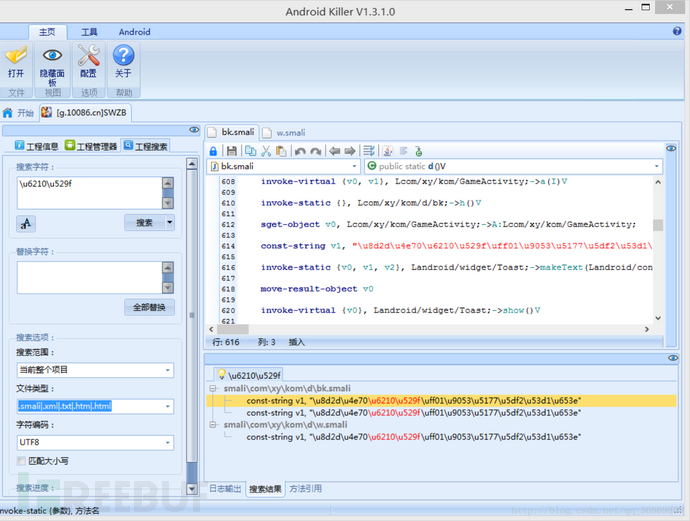Click the 搜索 button
This screenshot has width=690, height=521.
point(144,223)
